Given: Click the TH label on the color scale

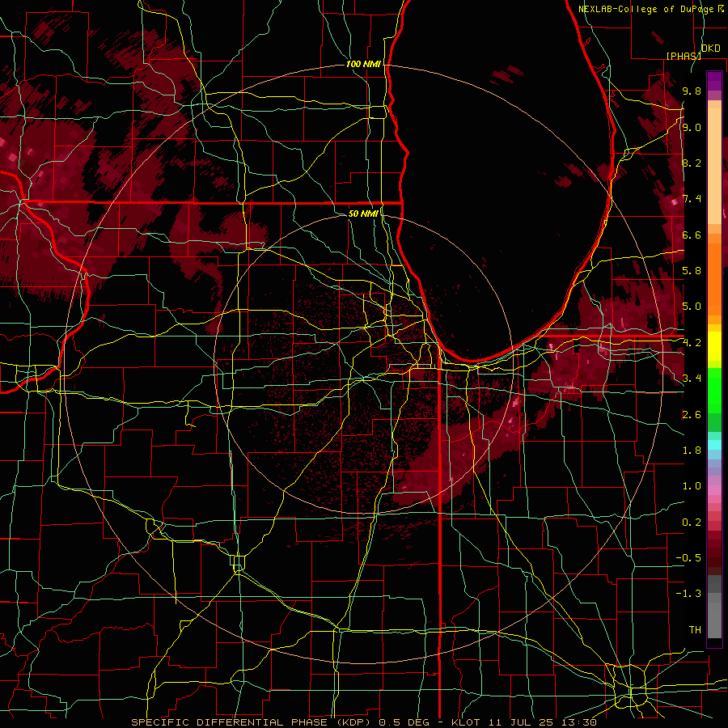Looking at the screenshot, I should (x=695, y=630).
